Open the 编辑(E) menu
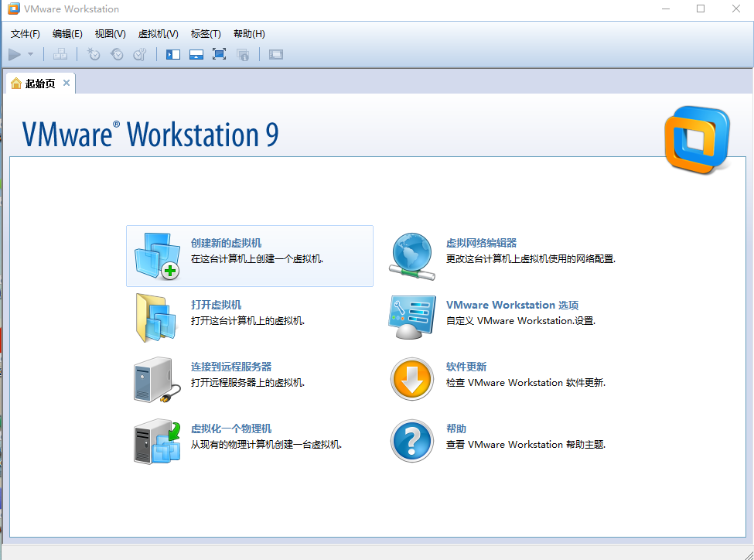Viewport: 754px width, 560px height. (x=67, y=34)
